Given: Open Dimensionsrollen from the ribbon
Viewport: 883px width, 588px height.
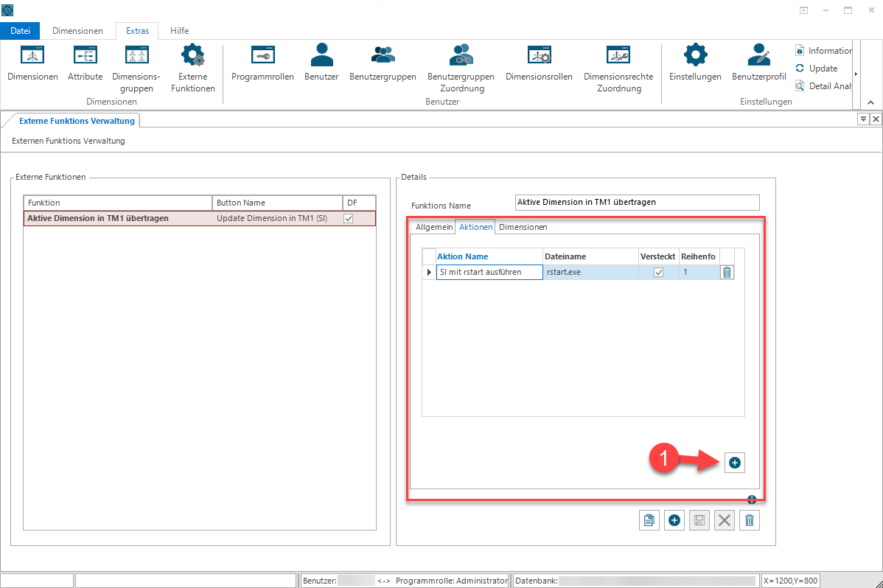Looking at the screenshot, I should coord(539,63).
